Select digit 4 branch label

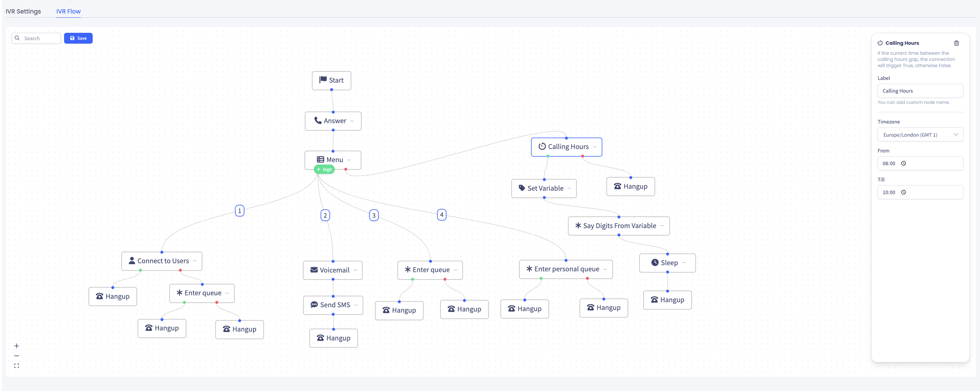click(x=442, y=215)
